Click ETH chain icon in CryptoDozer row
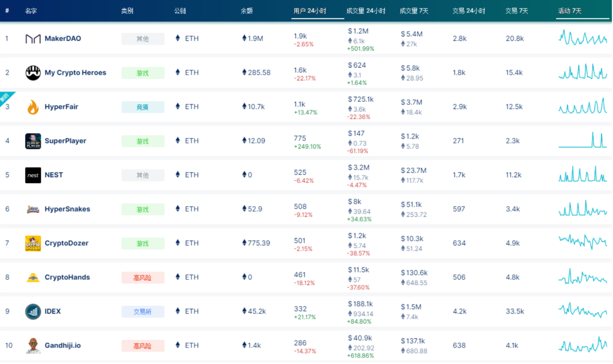Viewport: 613px width, 364px height. [x=178, y=243]
